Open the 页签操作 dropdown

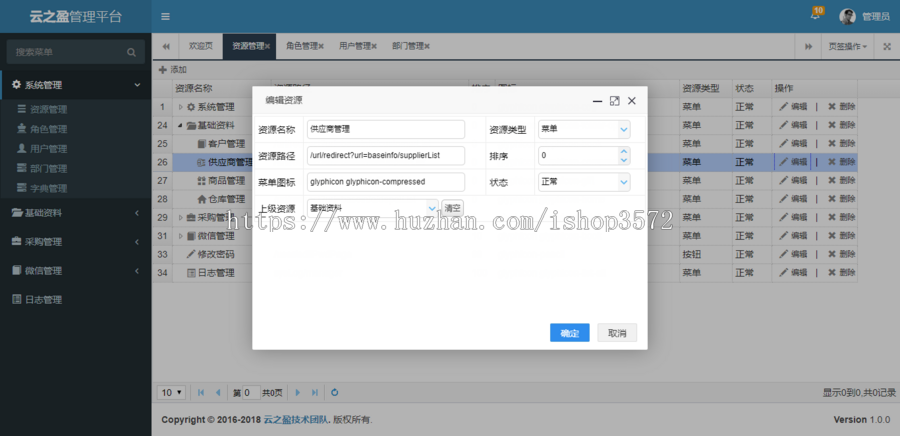pos(848,46)
